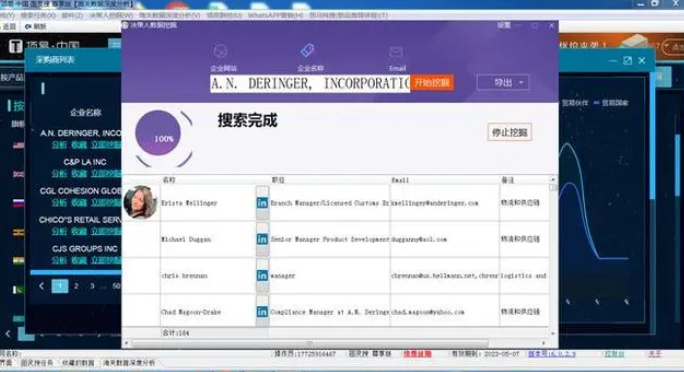Click the horizontal scrollbar of results table
The height and width of the screenshot is (372, 684).
pos(310,343)
